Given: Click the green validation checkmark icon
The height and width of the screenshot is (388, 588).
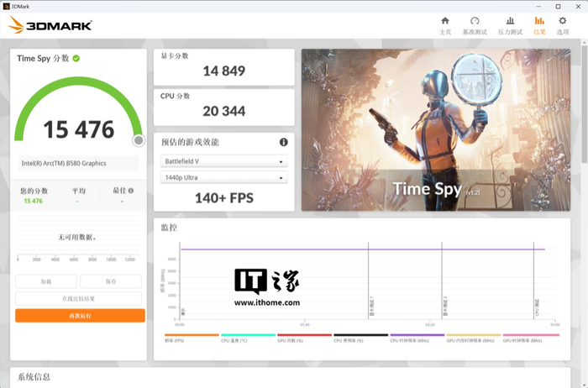Looking at the screenshot, I should [76, 59].
